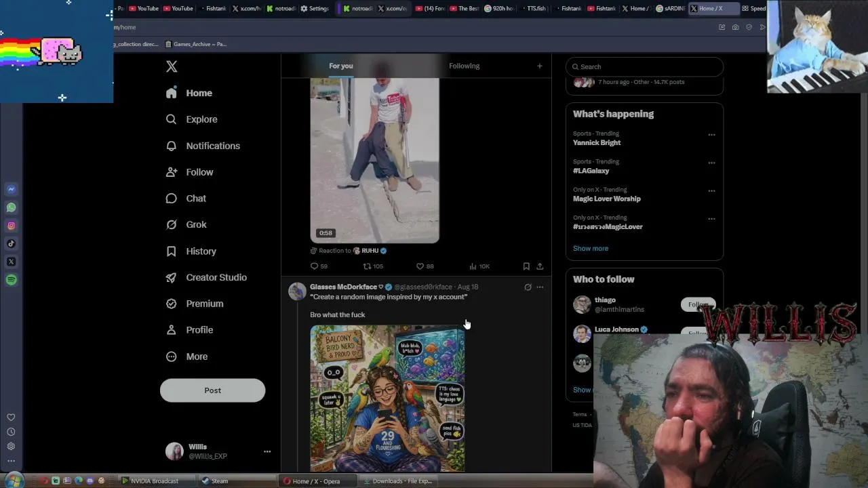Open WhatsApp in Opera sidebar
The width and height of the screenshot is (868, 488).
tap(11, 207)
